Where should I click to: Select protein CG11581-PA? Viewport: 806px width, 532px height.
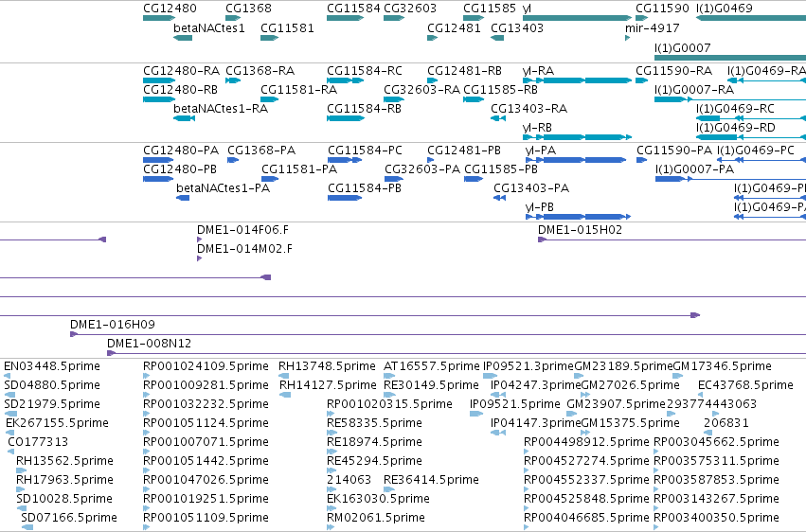[x=270, y=179]
